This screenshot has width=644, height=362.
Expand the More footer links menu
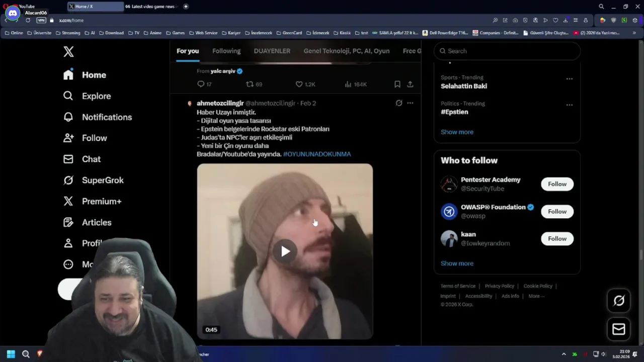(x=536, y=296)
